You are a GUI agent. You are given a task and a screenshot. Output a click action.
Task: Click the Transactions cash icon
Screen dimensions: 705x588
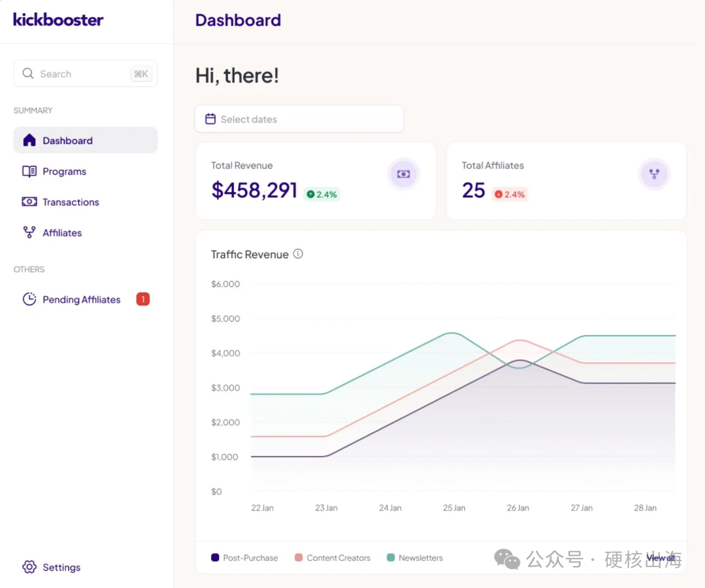[x=30, y=202]
